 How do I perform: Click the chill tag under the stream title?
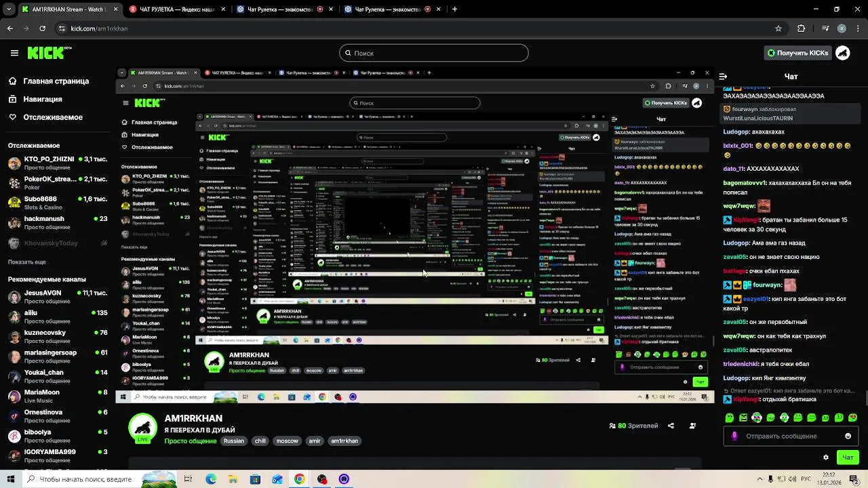tap(260, 441)
